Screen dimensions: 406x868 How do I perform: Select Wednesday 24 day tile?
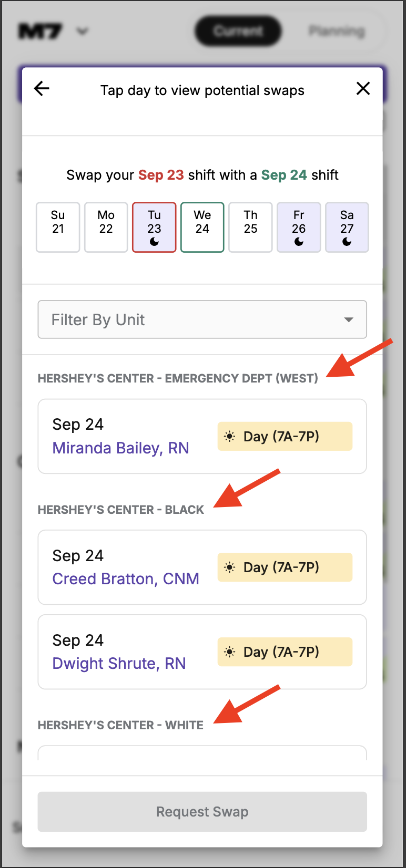tap(202, 228)
